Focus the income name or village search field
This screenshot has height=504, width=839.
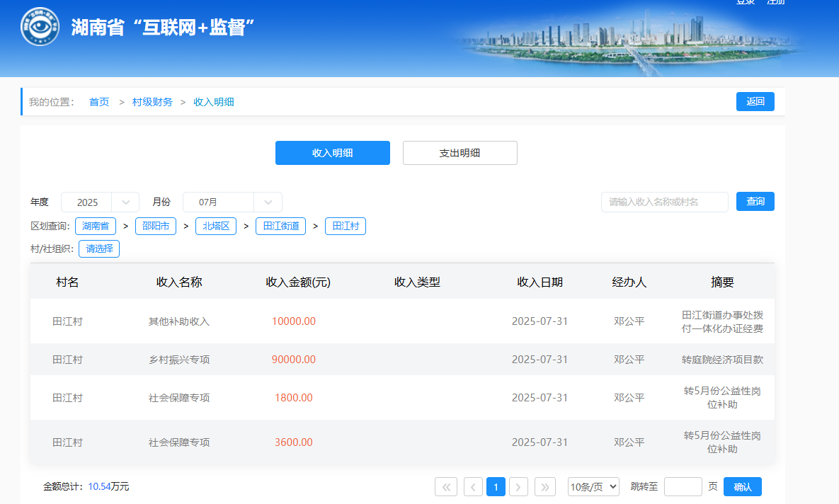pyautogui.click(x=664, y=202)
